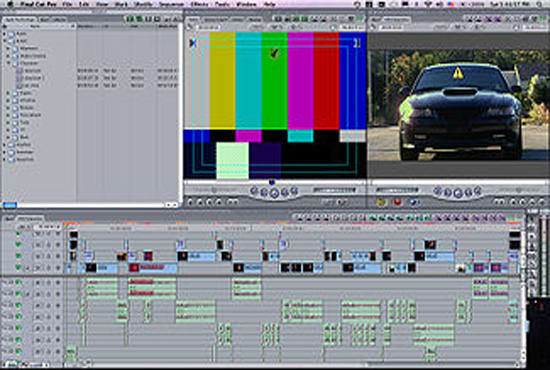This screenshot has width=550, height=370.
Task: Click the Apple menu icon
Action: click(9, 4)
